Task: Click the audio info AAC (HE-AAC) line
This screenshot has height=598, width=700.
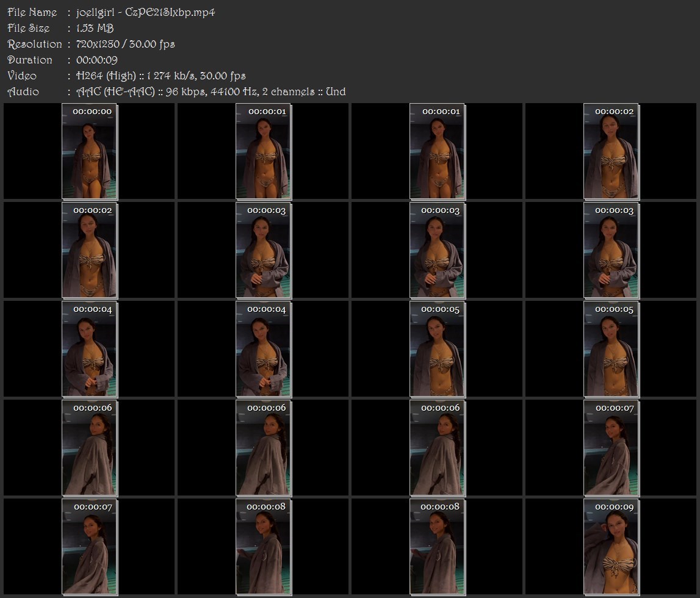Action: [x=211, y=92]
